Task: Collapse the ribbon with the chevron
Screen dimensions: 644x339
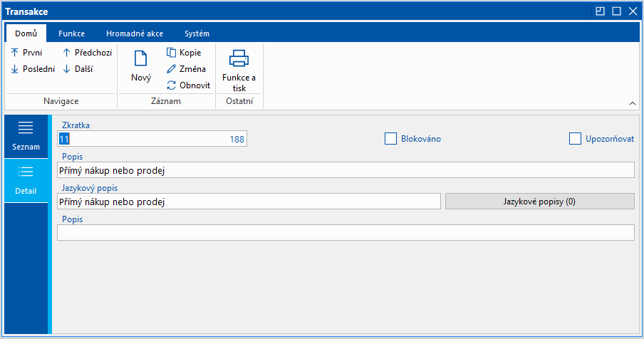Action: point(632,103)
